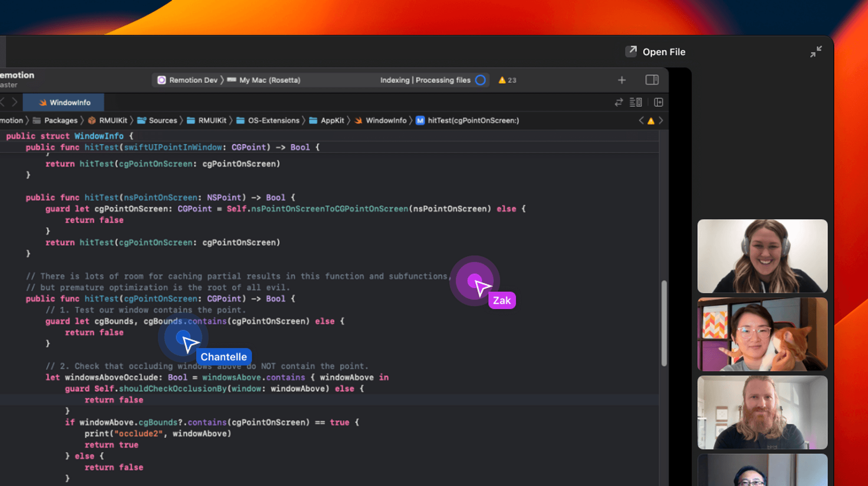Viewport: 868px width, 486px height.
Task: Go to next issue chevron in jump bar
Action: point(661,121)
